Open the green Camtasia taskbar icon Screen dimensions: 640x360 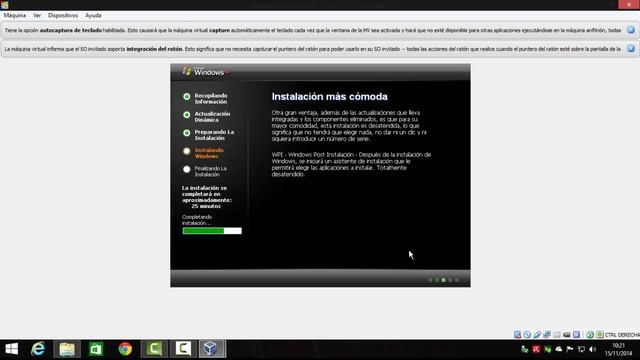tap(154, 349)
